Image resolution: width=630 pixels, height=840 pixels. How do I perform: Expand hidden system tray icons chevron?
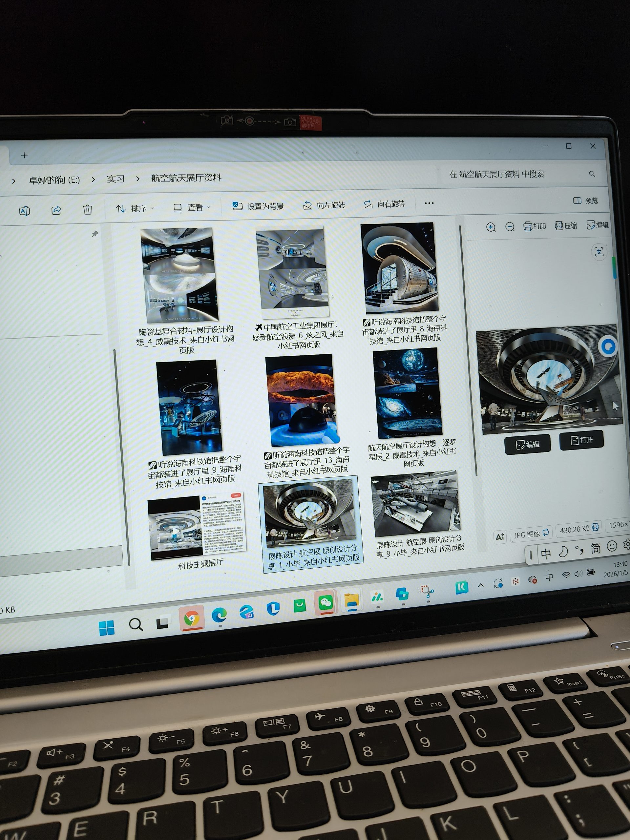pos(481,585)
